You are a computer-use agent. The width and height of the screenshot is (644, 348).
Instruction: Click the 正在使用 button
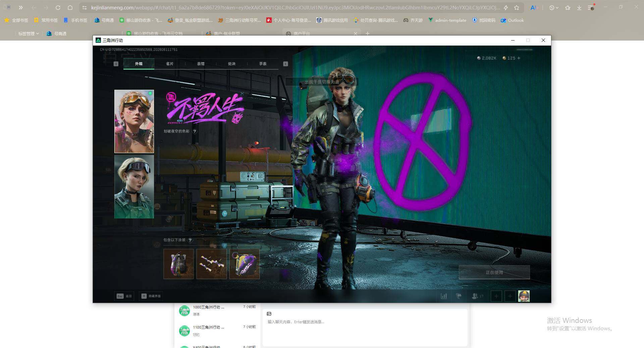coord(494,272)
